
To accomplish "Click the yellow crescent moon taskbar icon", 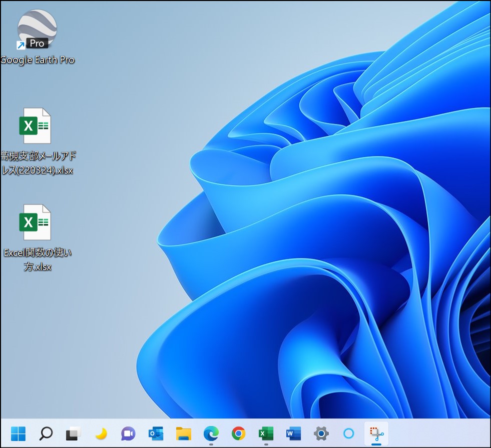I will (x=101, y=433).
